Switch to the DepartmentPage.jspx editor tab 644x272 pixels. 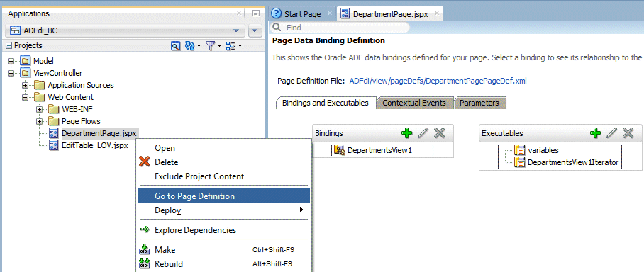[x=390, y=14]
